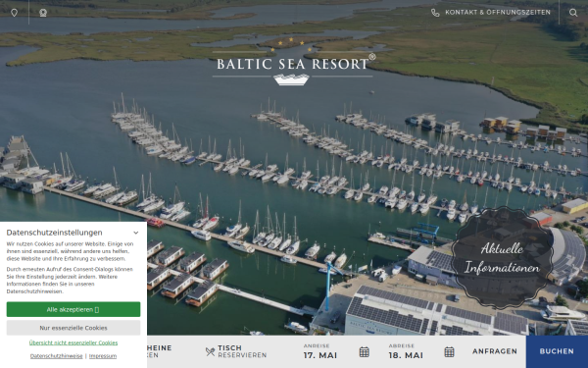Open Übersicht nicht essenzieller Cookies link

73,342
